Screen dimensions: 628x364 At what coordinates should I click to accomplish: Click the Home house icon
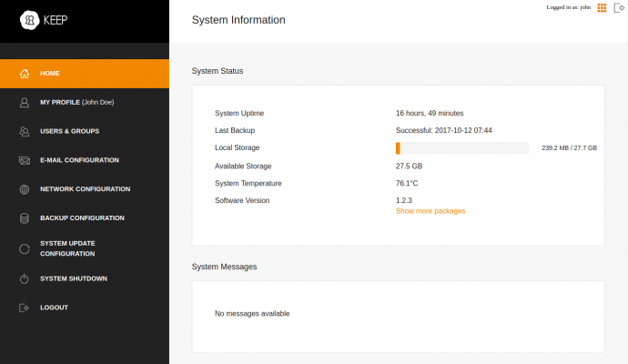pos(25,74)
